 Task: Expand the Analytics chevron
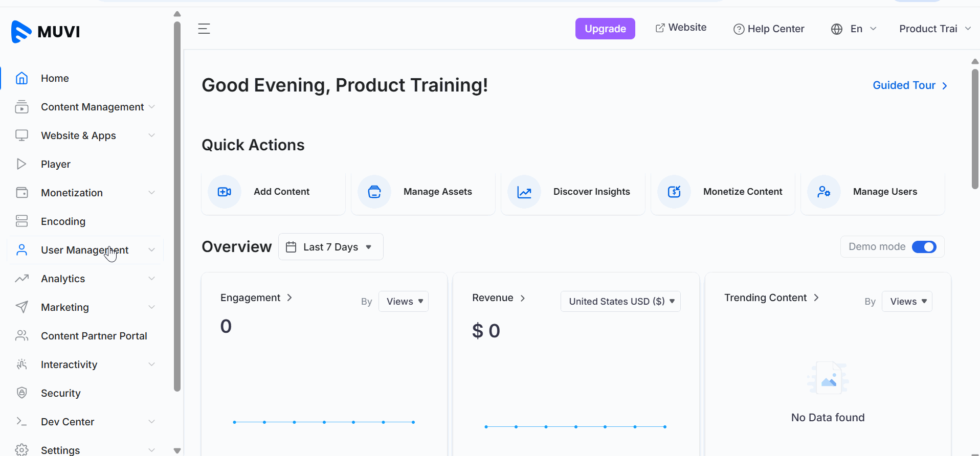151,279
